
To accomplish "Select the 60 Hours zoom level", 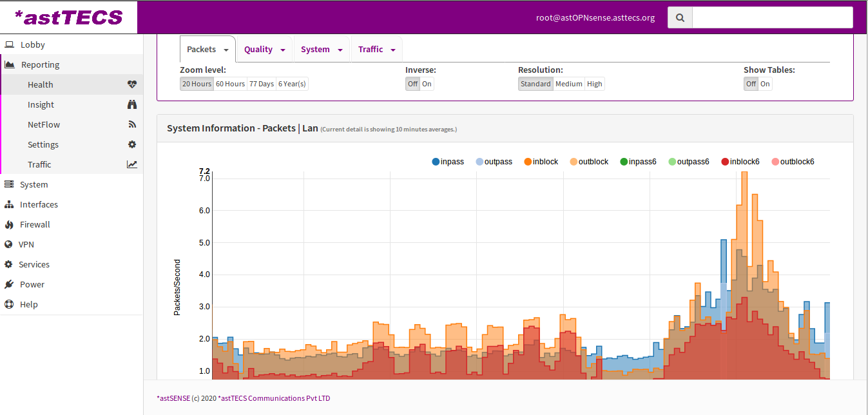I will tap(230, 84).
